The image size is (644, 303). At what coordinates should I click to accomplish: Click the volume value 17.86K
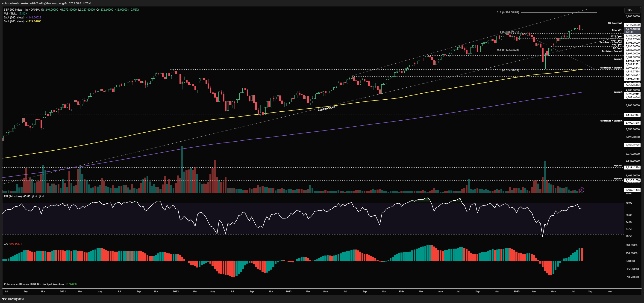[23, 14]
